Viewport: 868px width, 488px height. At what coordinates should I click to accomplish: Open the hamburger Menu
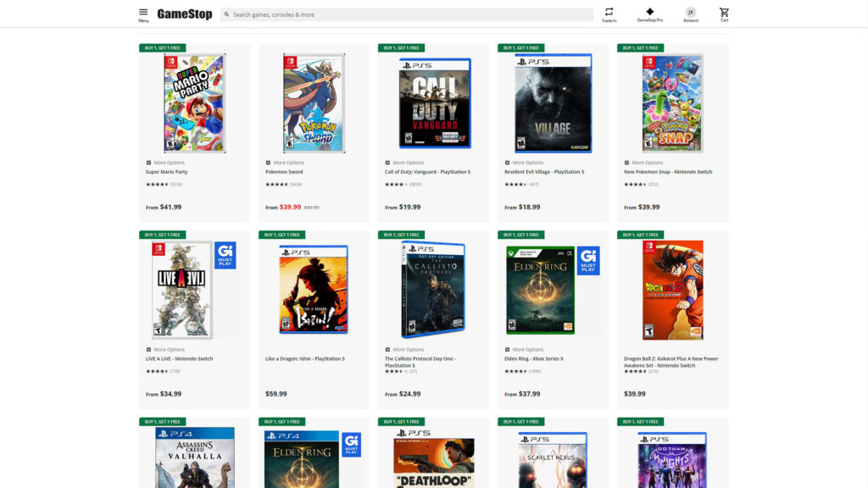pos(143,13)
